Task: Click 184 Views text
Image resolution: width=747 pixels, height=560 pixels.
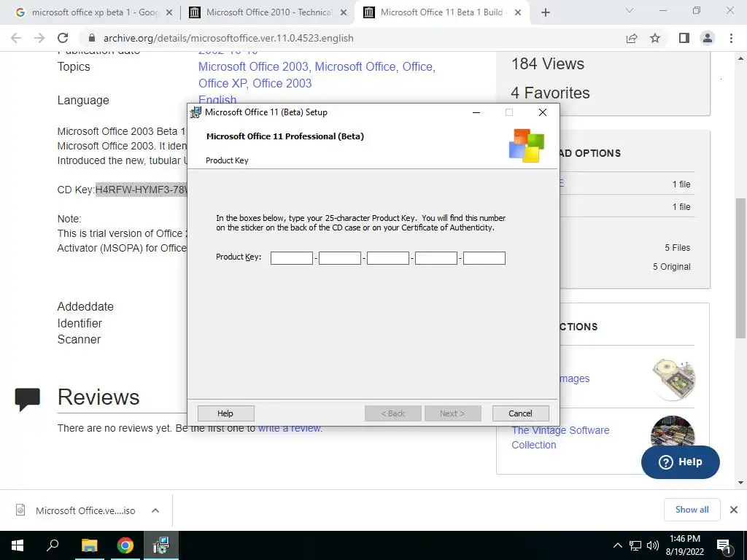Action: (547, 64)
